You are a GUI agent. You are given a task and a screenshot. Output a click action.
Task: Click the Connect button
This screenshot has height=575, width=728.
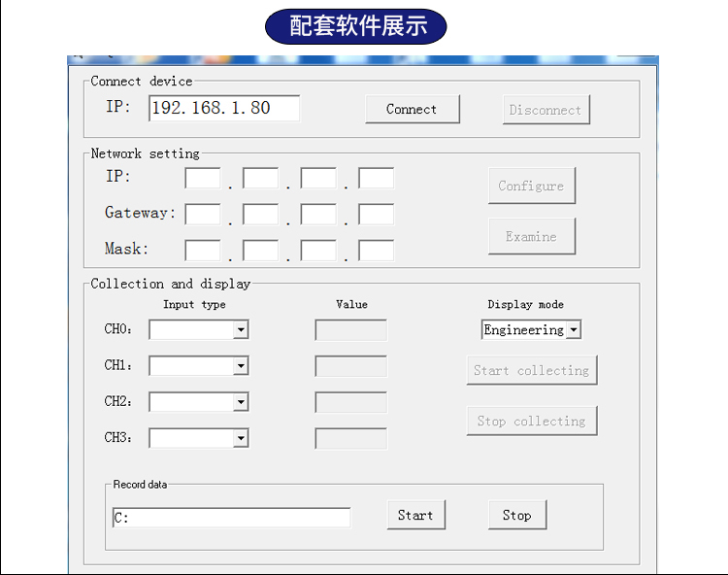[413, 109]
